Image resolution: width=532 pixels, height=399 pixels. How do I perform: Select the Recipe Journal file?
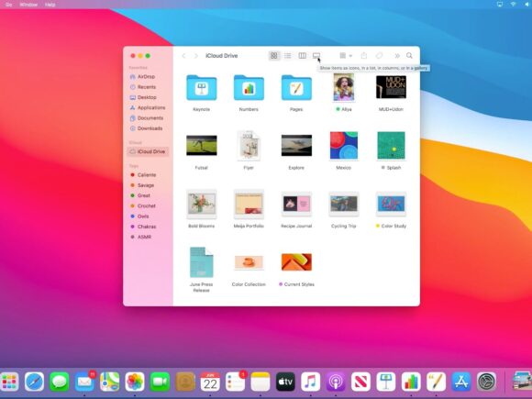click(x=296, y=204)
